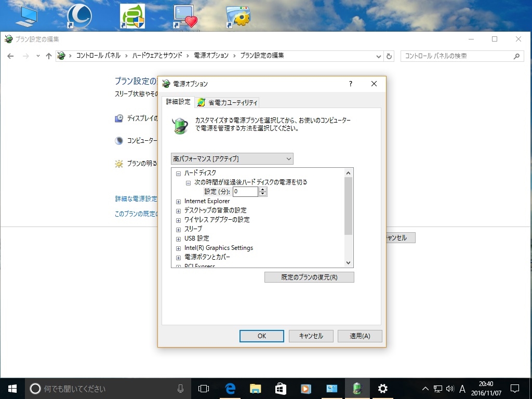Screen dimensions: 532x399
Task: Open the crescent moon desktop shortcut
Action: [x=79, y=16]
